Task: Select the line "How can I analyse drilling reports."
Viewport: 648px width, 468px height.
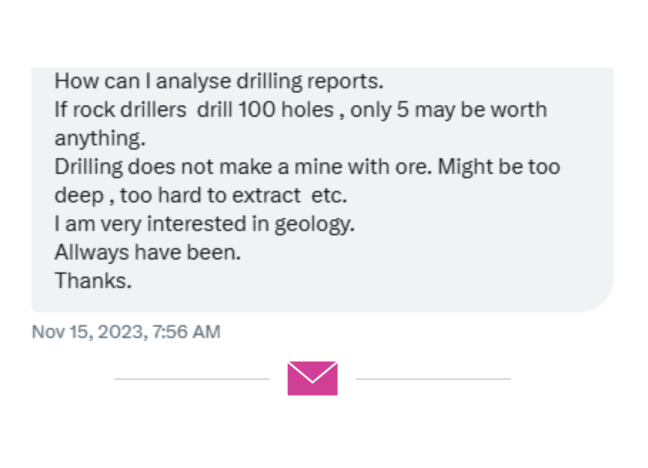Action: click(x=218, y=79)
